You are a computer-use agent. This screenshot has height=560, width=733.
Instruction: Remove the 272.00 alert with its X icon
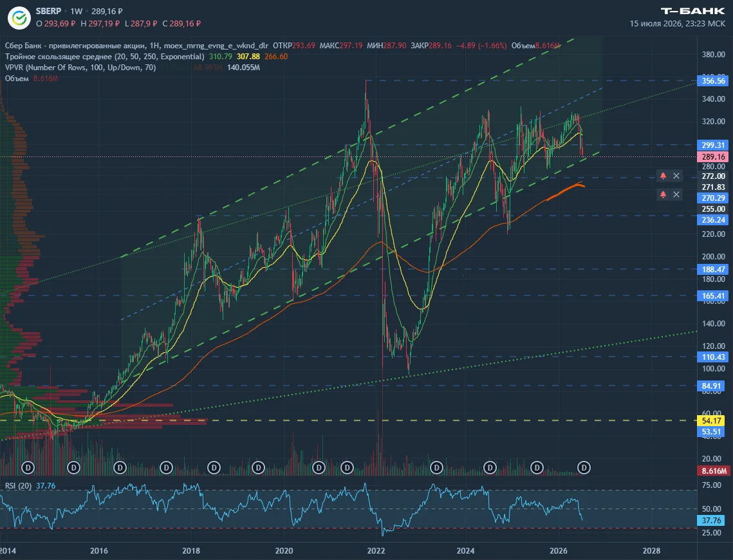(676, 176)
